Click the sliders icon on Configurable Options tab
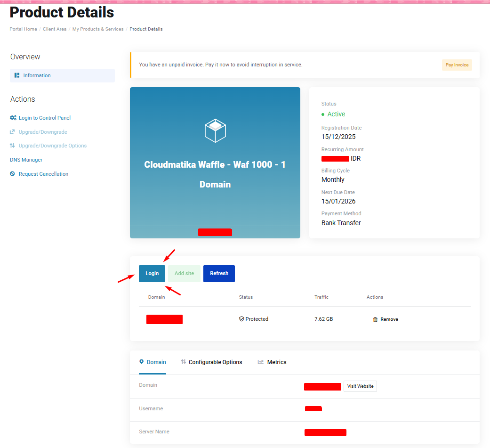This screenshot has height=448, width=490. (x=184, y=362)
